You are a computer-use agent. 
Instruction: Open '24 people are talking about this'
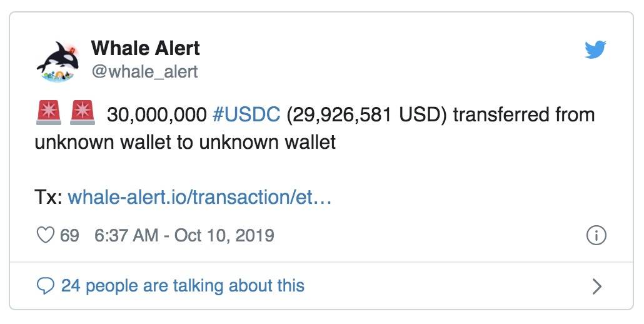(183, 285)
